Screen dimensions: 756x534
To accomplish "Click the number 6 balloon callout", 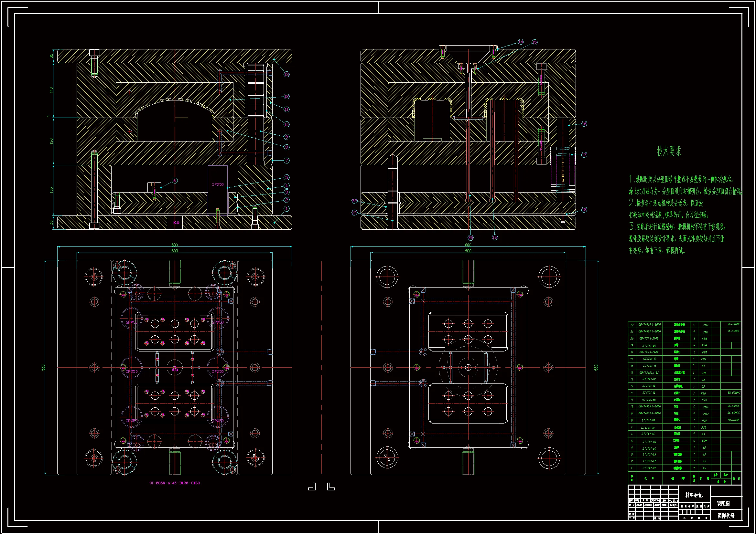I will [x=175, y=180].
